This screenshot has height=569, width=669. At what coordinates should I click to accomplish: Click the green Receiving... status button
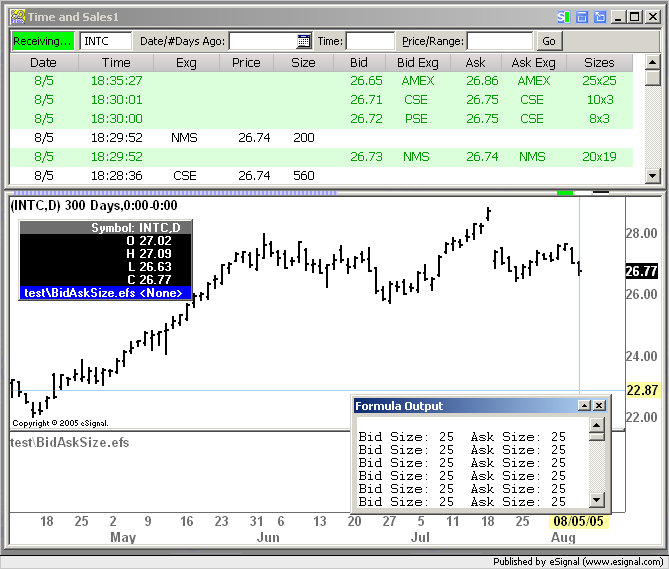coord(43,41)
